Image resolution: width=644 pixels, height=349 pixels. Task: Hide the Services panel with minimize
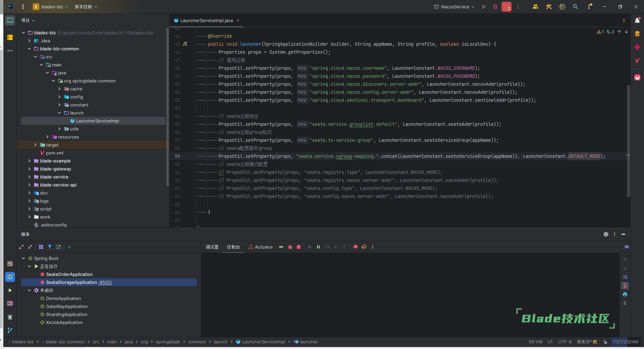point(623,234)
